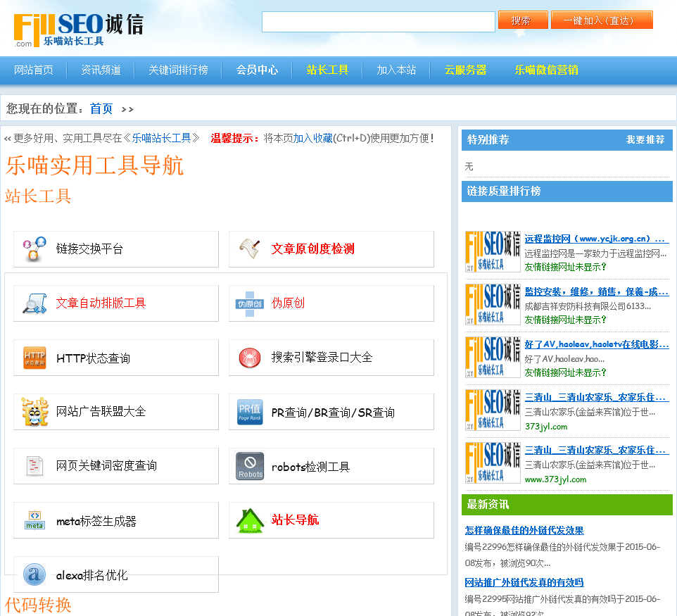Click the green www.373jyl.com URL text
This screenshot has width=677, height=616.
(556, 479)
